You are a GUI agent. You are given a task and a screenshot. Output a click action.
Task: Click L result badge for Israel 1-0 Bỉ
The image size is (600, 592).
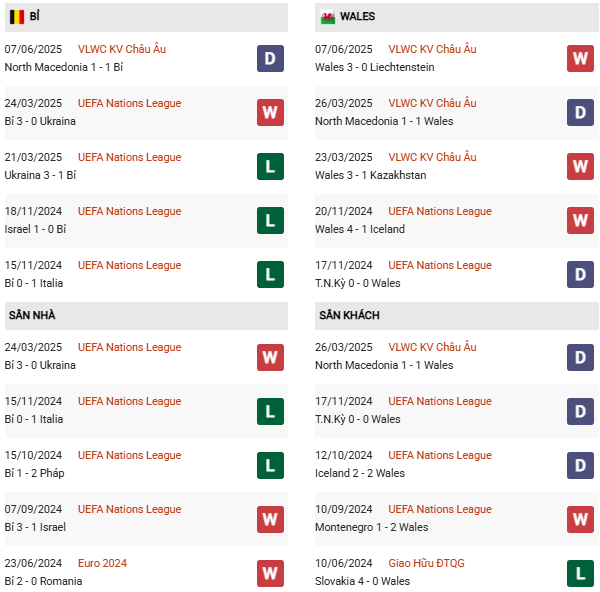point(270,220)
